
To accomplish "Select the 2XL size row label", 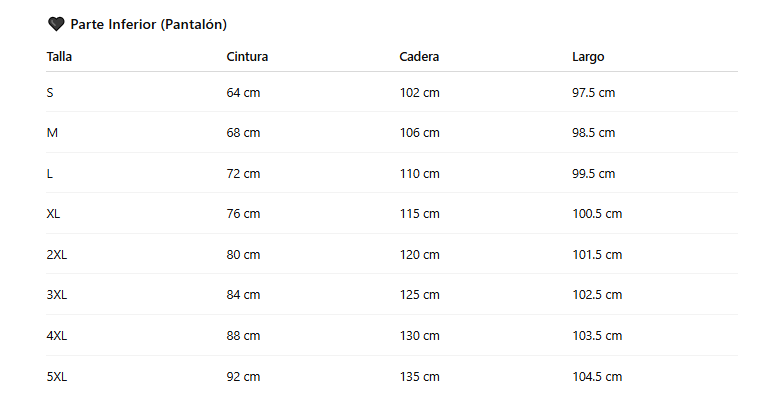I will point(57,255).
